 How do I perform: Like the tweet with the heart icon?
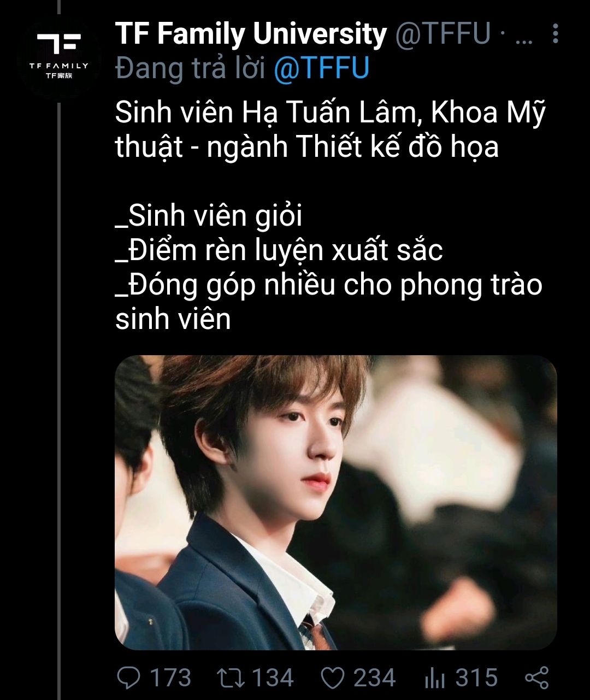click(332, 679)
